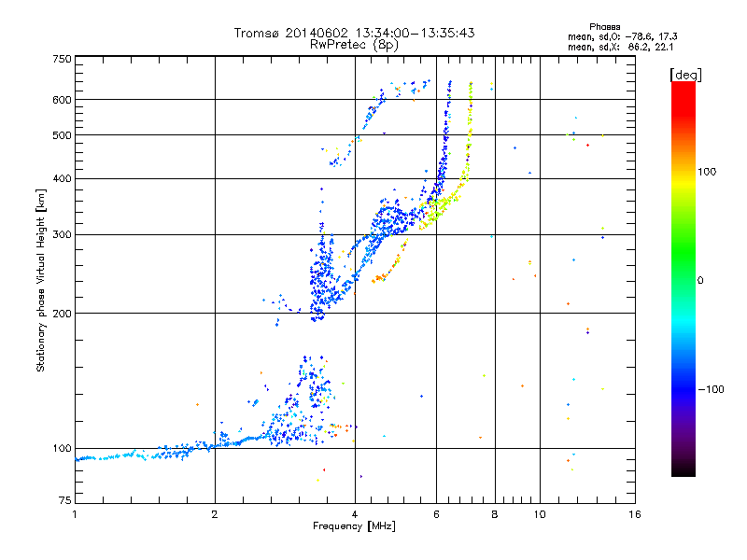Click the colorbar tick label '0'
The image size is (747, 560).
click(x=700, y=281)
